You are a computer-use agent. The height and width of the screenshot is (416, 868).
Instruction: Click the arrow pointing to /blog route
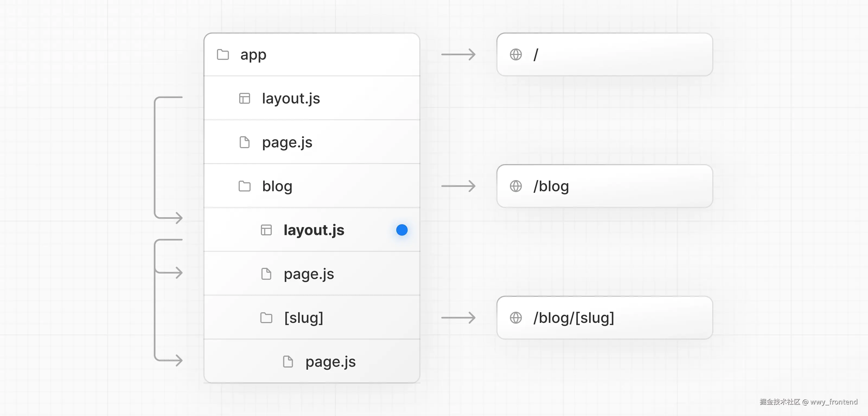[458, 186]
